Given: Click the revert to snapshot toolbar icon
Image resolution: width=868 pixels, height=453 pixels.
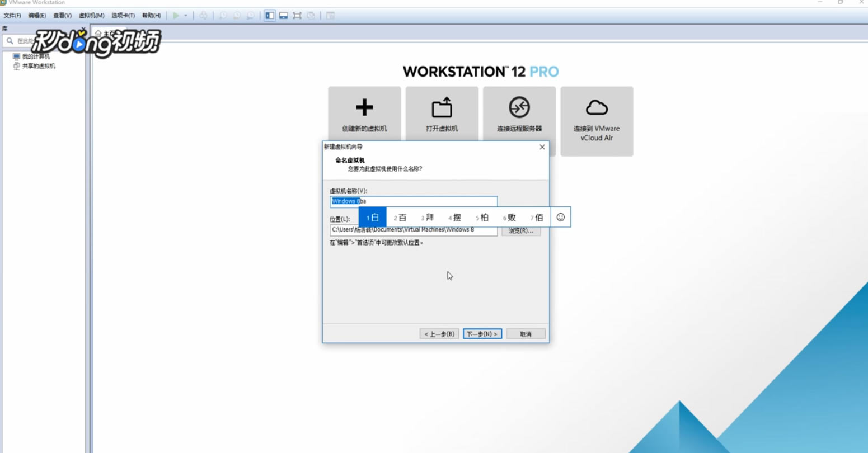Looking at the screenshot, I should click(237, 16).
